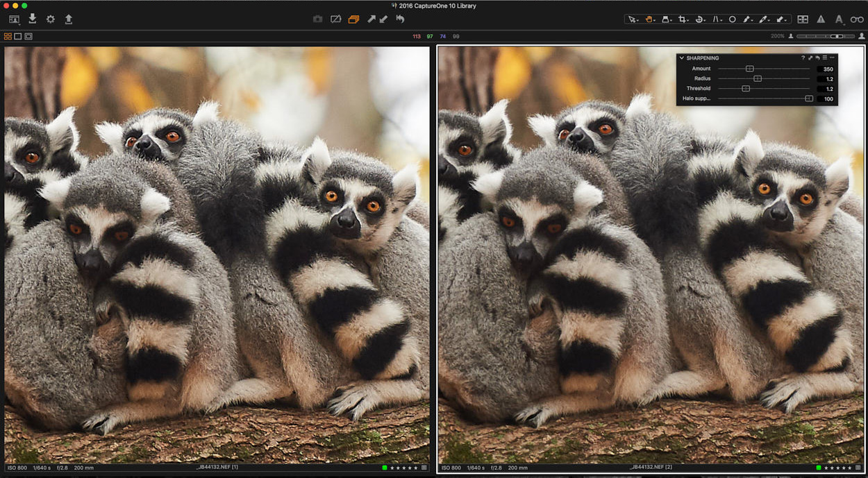Screen dimensions: 868x478
Task: Show exposure warning triangle icon
Action: coord(821,19)
